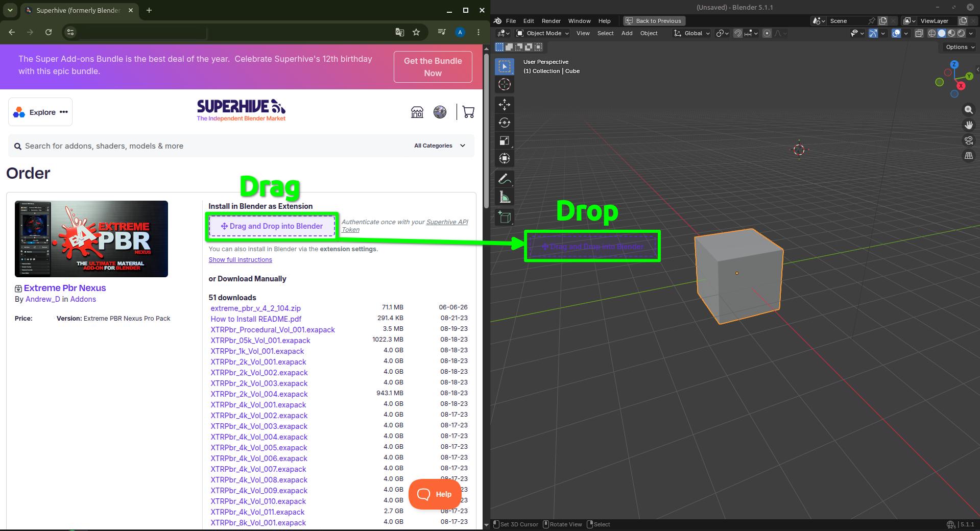Viewport: 980px width, 531px height.
Task: Select the Rotate tool in Blender
Action: point(505,123)
